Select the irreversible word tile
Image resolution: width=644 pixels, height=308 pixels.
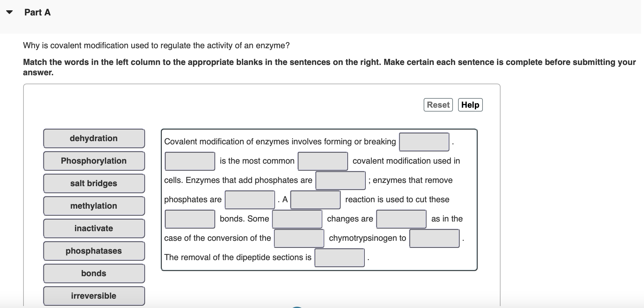point(94,296)
